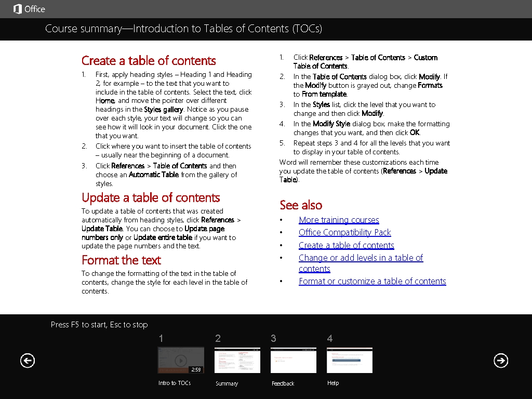Click the red 'Create a table of contents' heading
The width and height of the screenshot is (532, 399).
tap(149, 60)
